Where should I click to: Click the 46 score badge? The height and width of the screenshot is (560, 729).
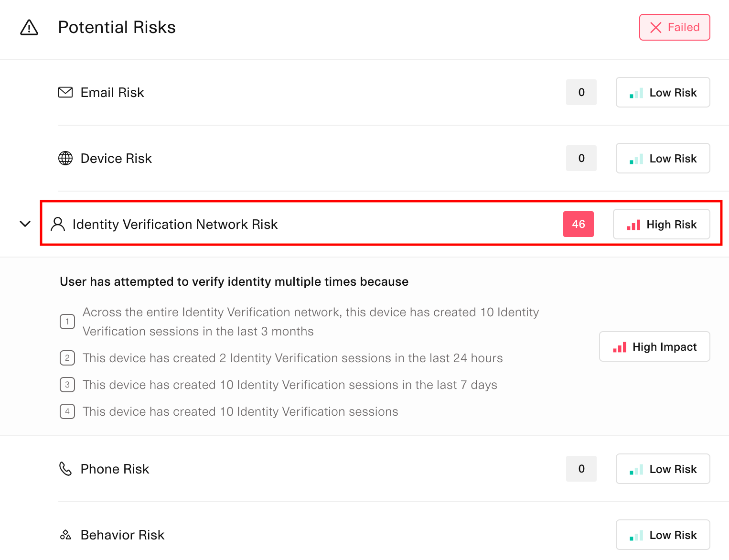579,224
